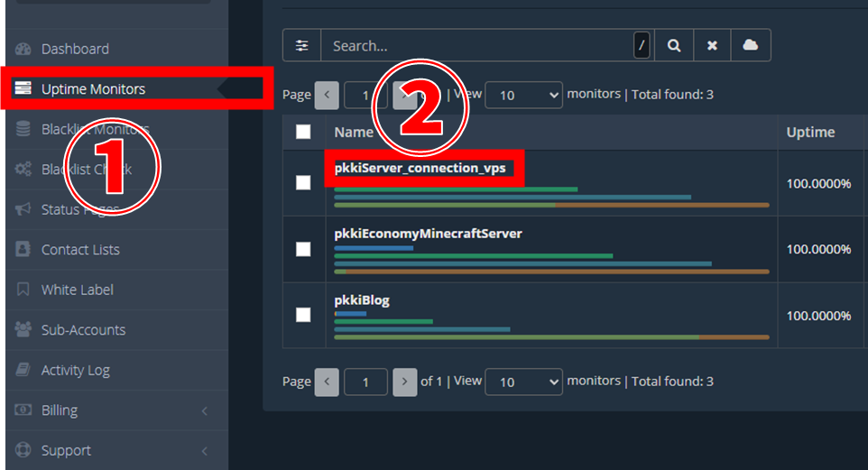Click the Uptime Monitors server icon
The height and width of the screenshot is (470, 868).
(x=23, y=88)
